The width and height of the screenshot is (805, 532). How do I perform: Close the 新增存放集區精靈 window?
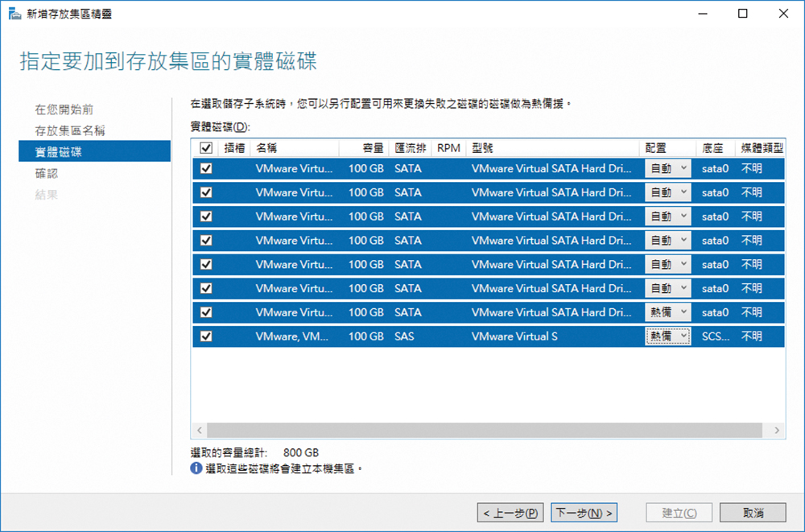tap(783, 14)
